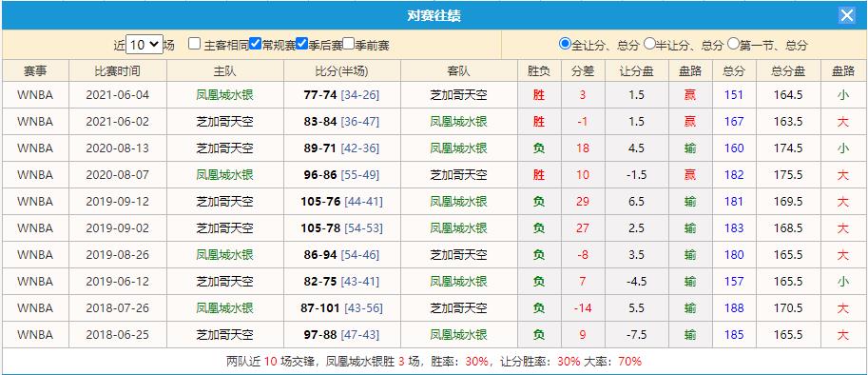Click the 赛事 column header
Screen dimensions: 868x375
(x=35, y=70)
